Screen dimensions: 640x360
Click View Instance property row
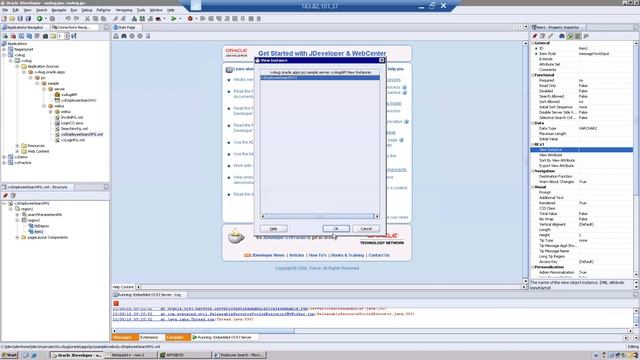(582, 150)
